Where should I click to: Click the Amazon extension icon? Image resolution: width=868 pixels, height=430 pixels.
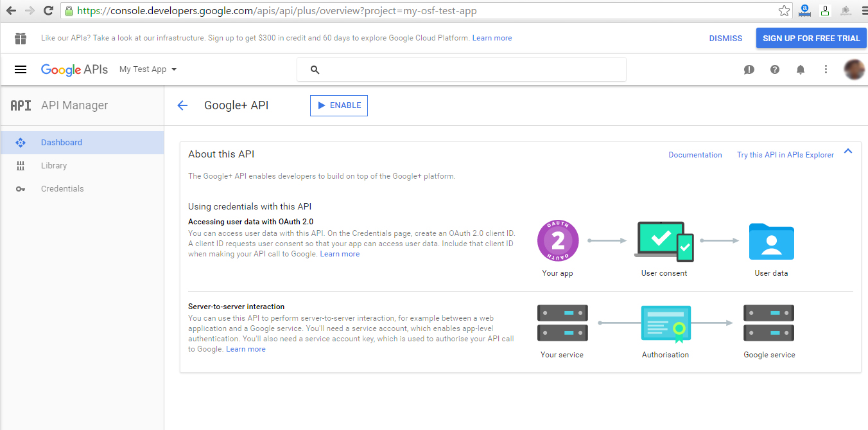coord(804,10)
